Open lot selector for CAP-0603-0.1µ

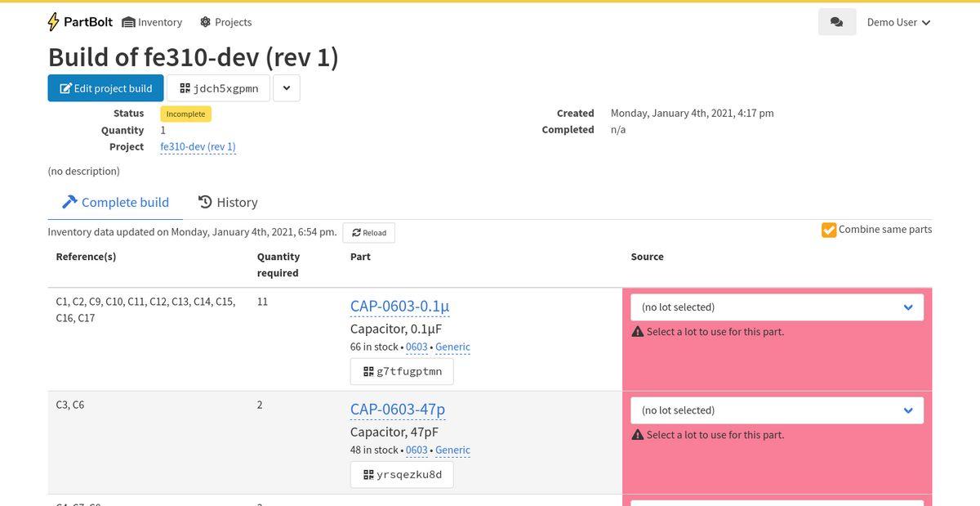pyautogui.click(x=776, y=307)
